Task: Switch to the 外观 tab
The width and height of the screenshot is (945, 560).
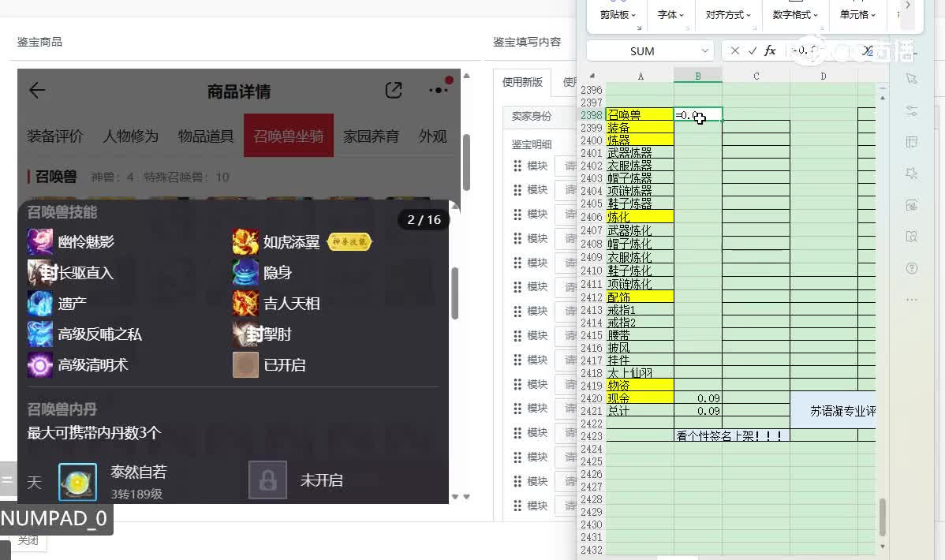Action: tap(433, 136)
